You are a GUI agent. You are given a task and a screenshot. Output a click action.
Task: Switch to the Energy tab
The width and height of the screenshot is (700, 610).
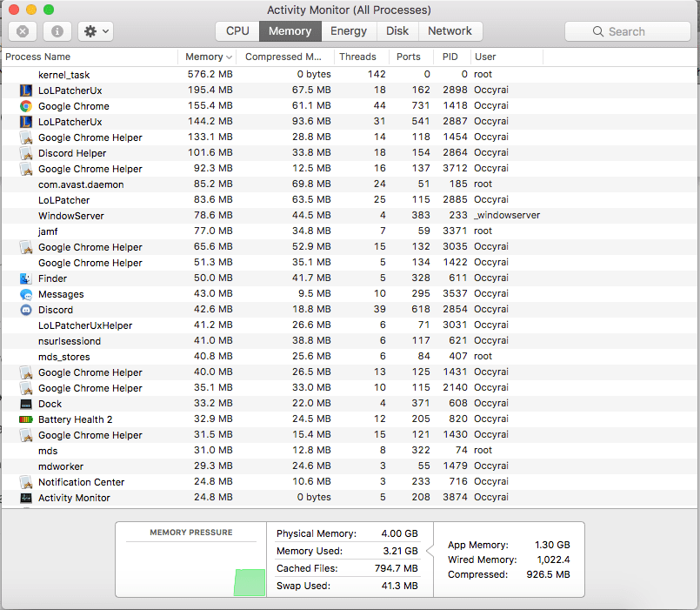[348, 30]
